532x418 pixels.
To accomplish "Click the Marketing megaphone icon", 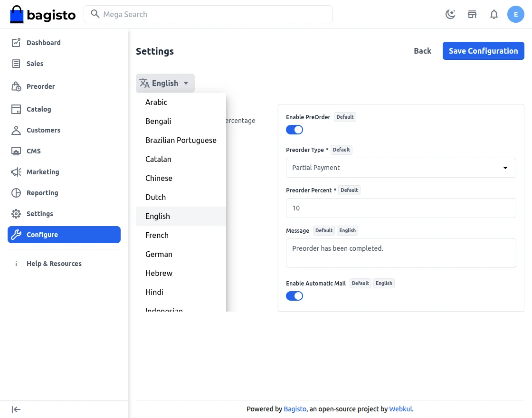I will click(16, 172).
